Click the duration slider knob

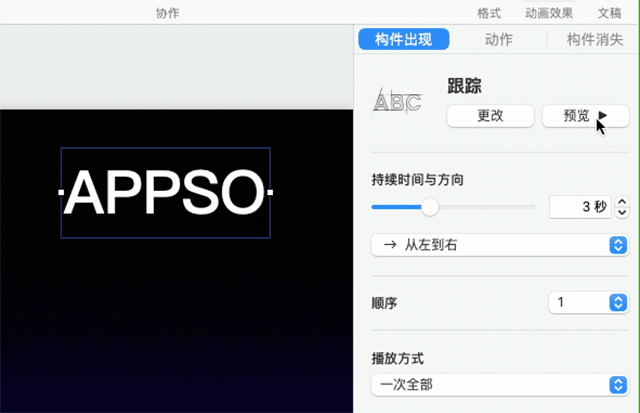pos(429,207)
